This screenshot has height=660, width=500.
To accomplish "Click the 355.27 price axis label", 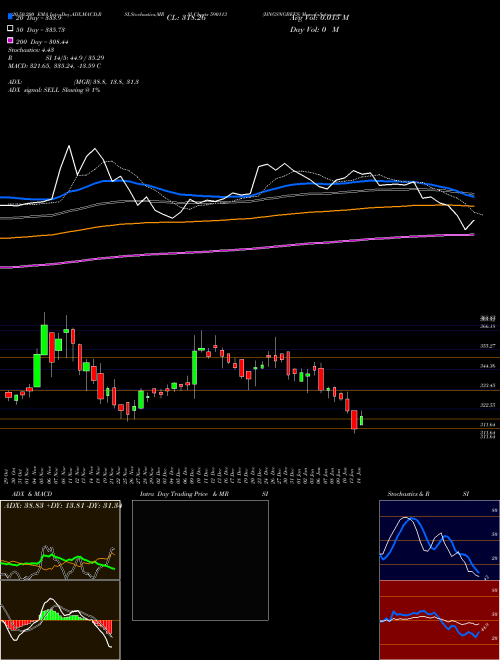I will (x=487, y=346).
